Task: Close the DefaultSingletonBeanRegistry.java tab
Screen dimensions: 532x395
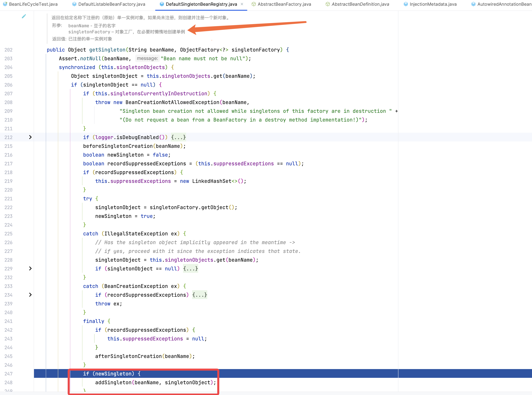Action: tap(242, 4)
